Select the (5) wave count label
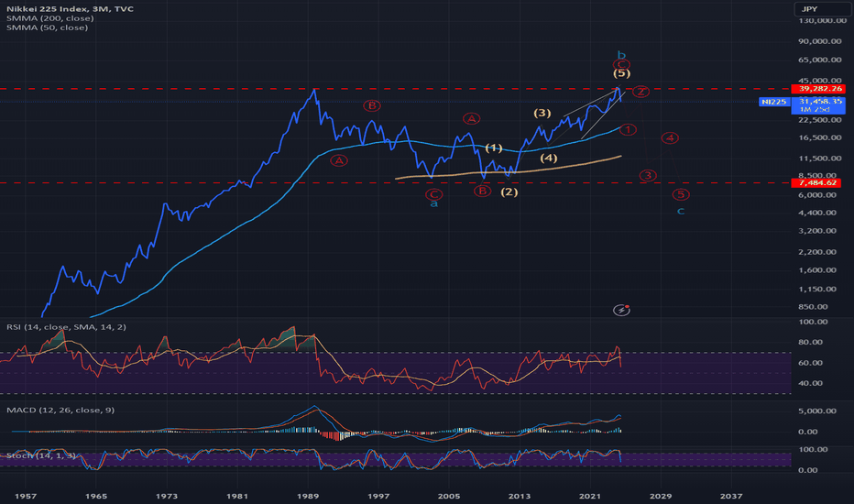Screen dimensions: 854x504 tap(621, 73)
